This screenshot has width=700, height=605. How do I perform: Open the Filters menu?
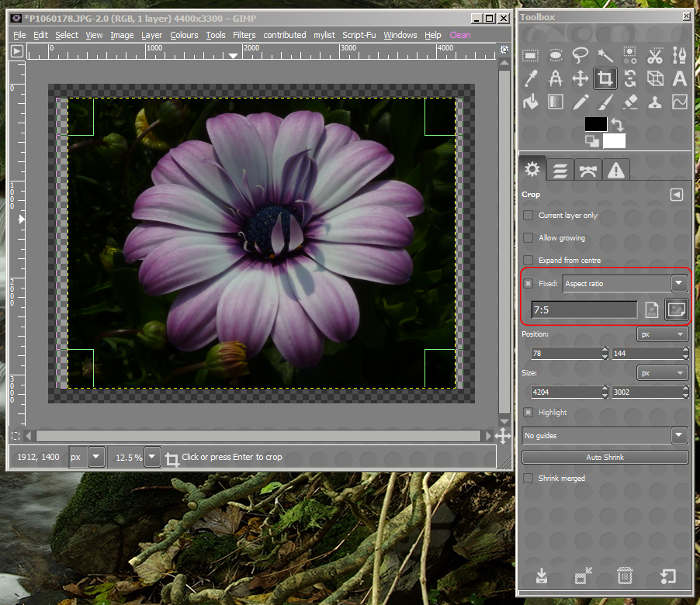point(244,35)
